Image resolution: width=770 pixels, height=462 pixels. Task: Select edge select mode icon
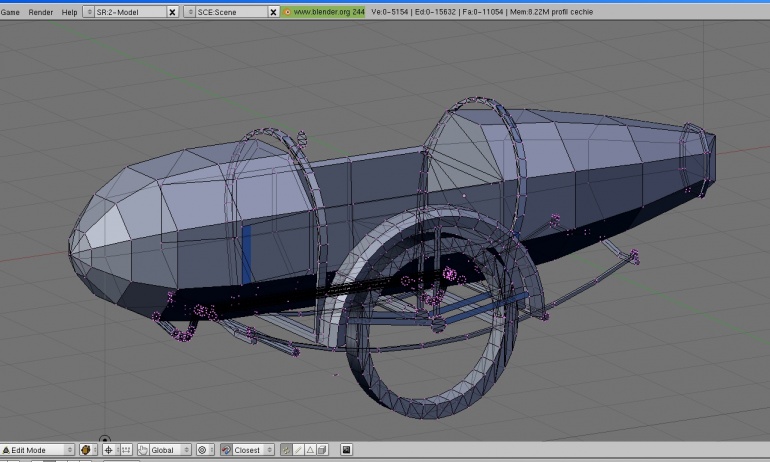[298, 450]
